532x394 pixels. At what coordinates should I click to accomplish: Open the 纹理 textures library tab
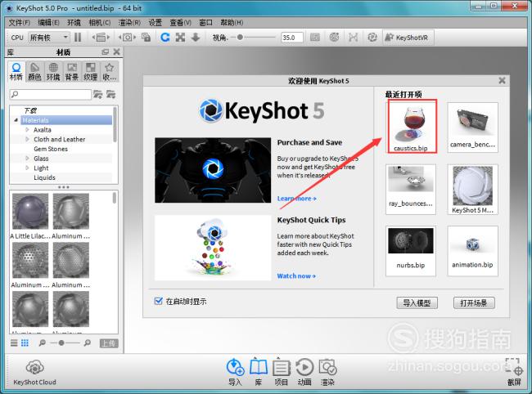(91, 71)
